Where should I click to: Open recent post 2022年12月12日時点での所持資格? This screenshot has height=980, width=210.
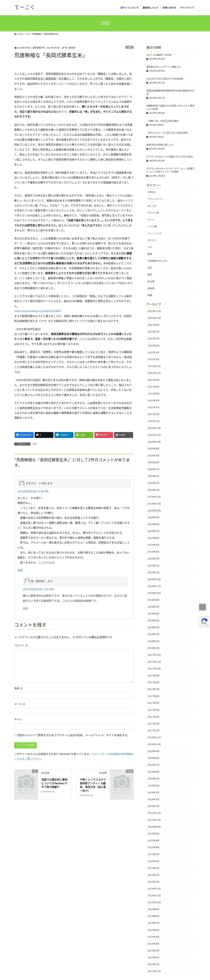pos(165,79)
